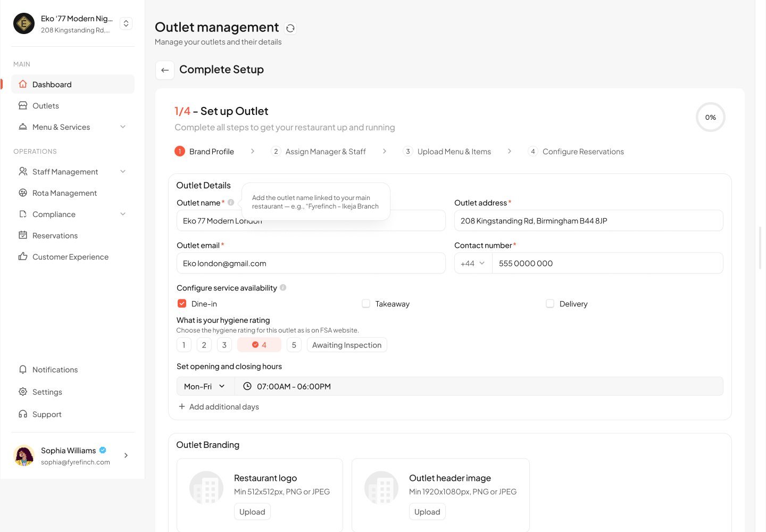766x532 pixels.
Task: Go to Assign Manager & Staff step
Action: point(318,152)
